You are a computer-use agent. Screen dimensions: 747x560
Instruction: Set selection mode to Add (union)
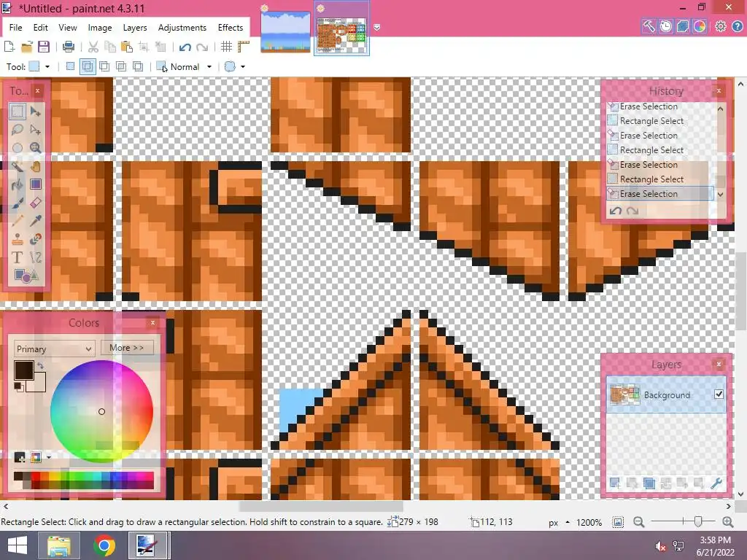click(x=88, y=66)
